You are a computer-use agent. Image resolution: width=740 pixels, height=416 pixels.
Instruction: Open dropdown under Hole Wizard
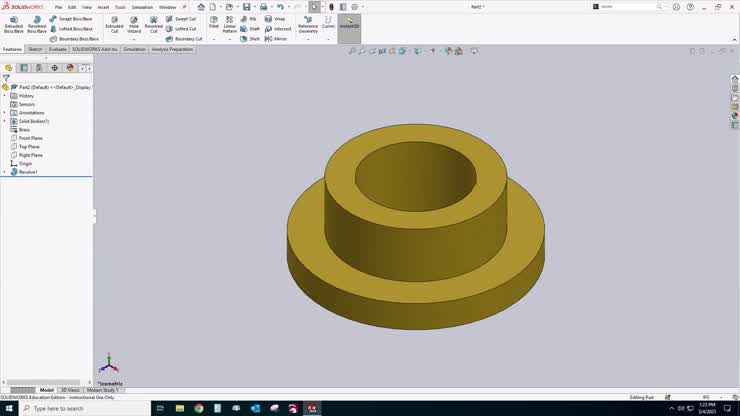coord(134,39)
